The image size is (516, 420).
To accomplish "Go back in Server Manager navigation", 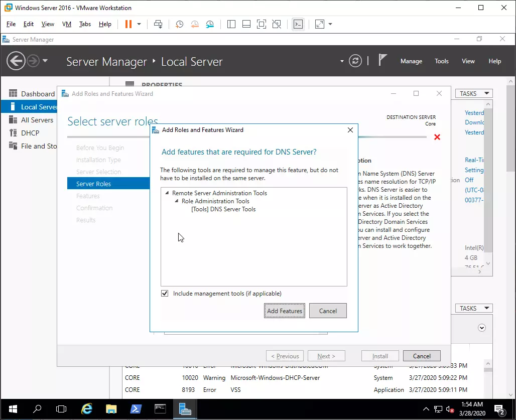I will click(x=16, y=61).
